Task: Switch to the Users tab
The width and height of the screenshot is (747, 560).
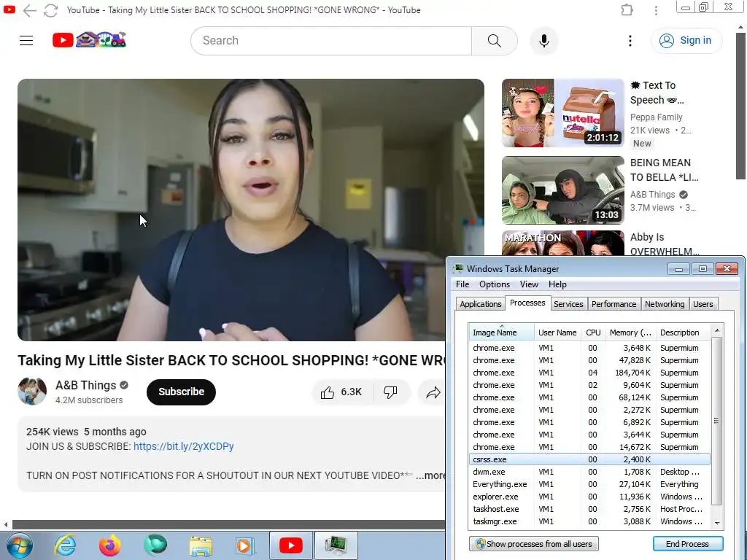Action: coord(703,304)
